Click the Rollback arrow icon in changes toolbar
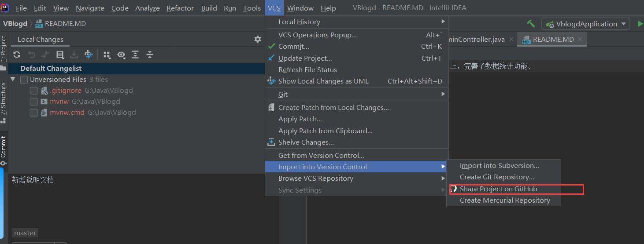 coord(31,55)
